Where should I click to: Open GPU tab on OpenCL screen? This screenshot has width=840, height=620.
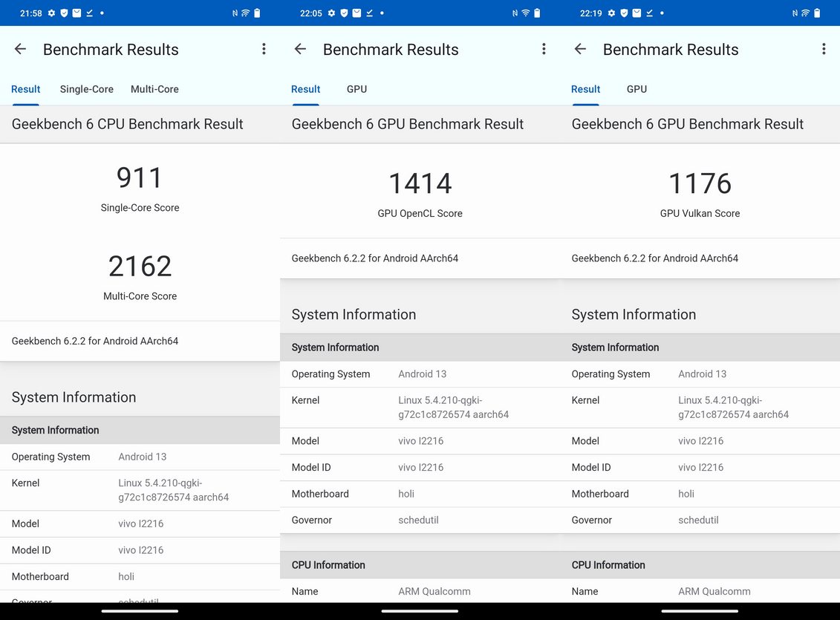(356, 89)
